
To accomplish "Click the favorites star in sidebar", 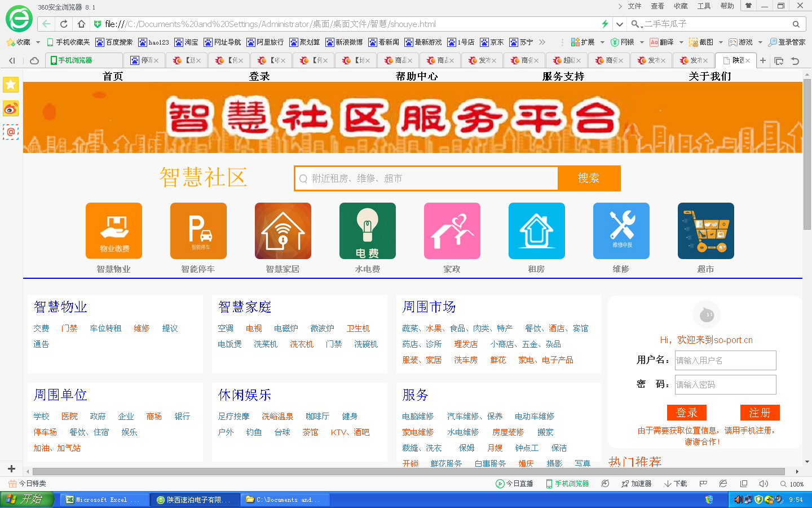I will 11,85.
